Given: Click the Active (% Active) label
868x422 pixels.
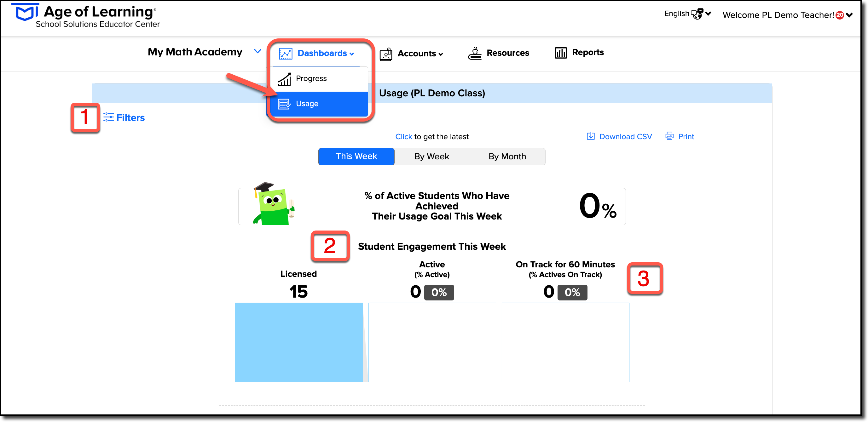Looking at the screenshot, I should click(432, 269).
